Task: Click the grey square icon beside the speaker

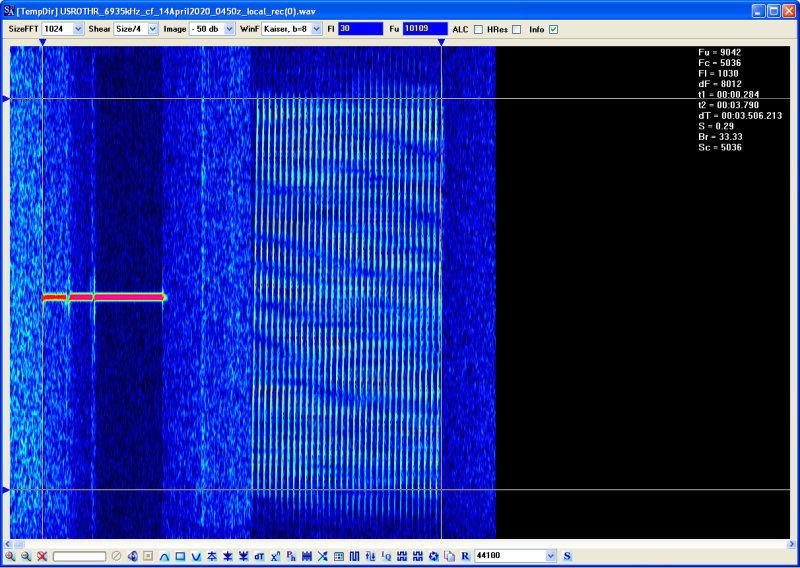Action: coord(148,556)
